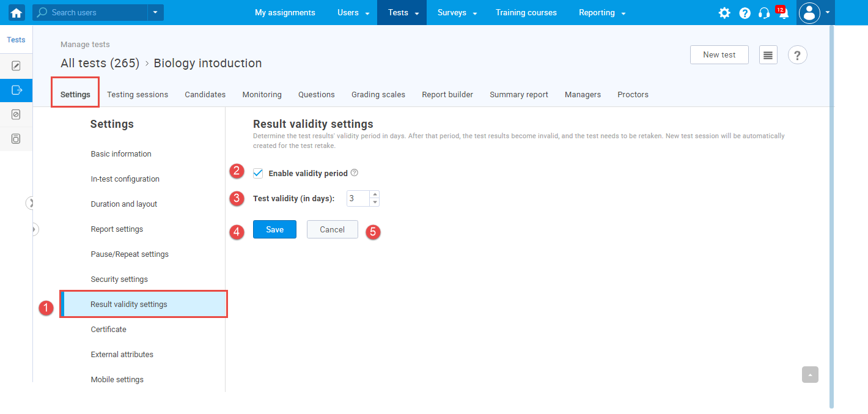Toggle the Enable validity period checkbox
868x414 pixels.
258,173
